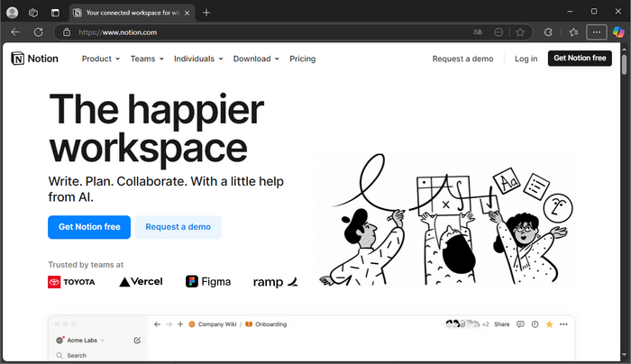The height and width of the screenshot is (364, 631).
Task: Expand the Individuals dropdown menu
Action: click(x=198, y=59)
